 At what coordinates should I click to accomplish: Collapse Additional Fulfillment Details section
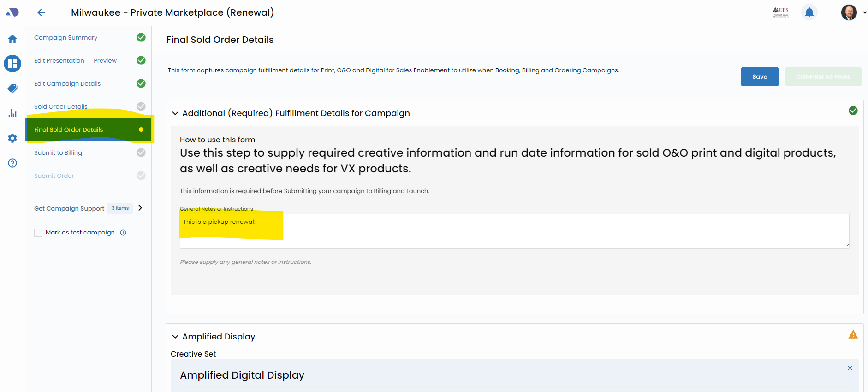pyautogui.click(x=175, y=113)
